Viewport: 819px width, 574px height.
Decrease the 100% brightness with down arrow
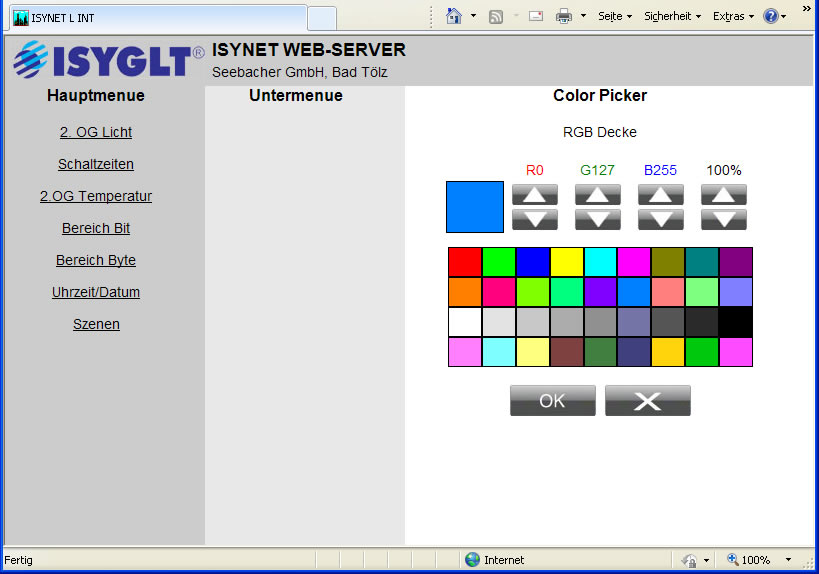pyautogui.click(x=723, y=219)
